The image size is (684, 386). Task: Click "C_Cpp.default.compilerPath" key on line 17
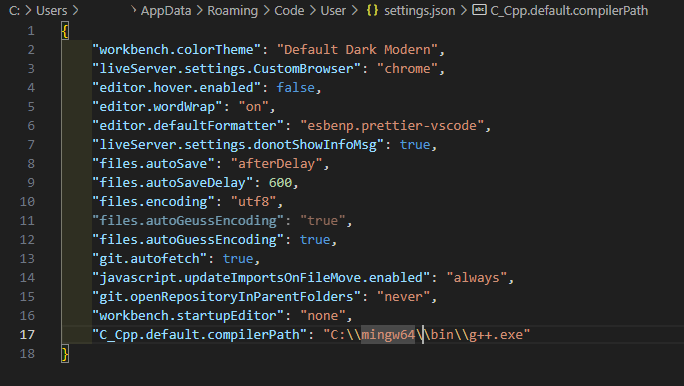pos(200,335)
